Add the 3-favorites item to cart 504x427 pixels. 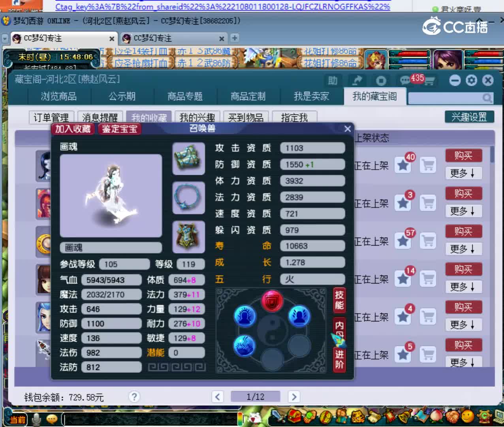coord(428,203)
